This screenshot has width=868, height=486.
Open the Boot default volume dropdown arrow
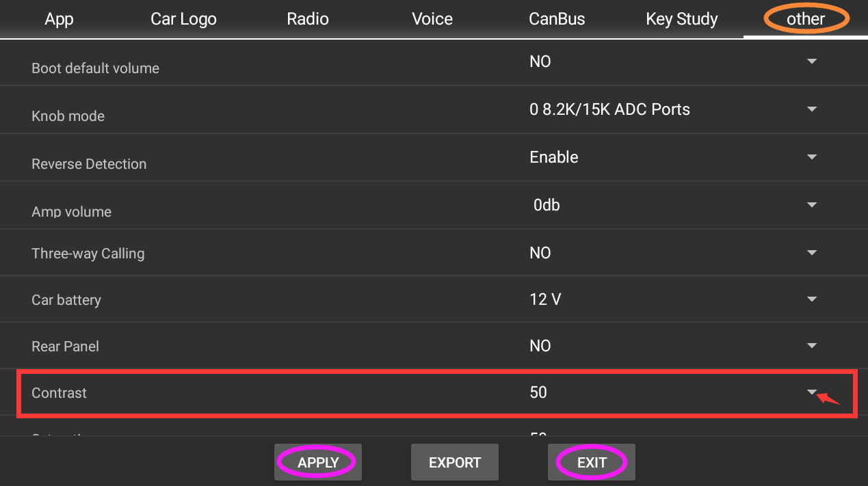pyautogui.click(x=812, y=62)
